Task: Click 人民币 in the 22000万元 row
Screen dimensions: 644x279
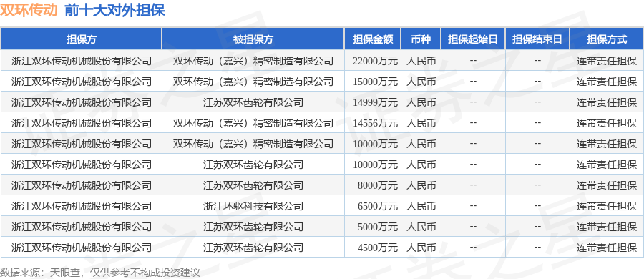Action: tap(421, 61)
